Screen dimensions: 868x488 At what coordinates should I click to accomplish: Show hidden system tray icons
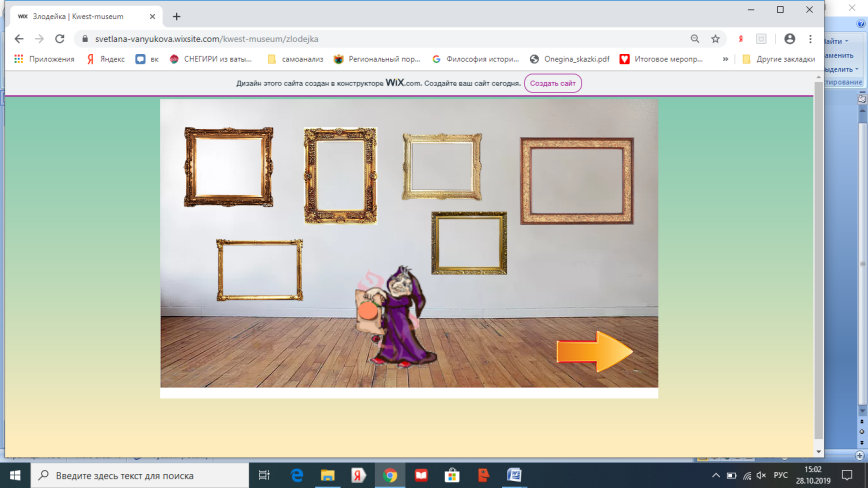716,475
